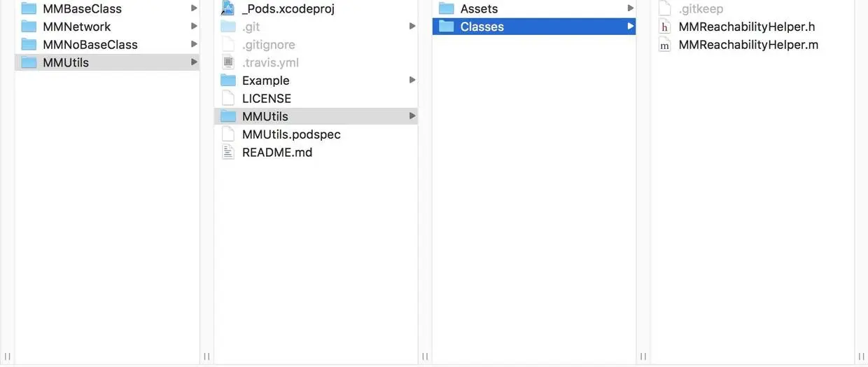Expand the MMBaseClass folder arrow
Viewport: 868px width, 367px height.
[194, 8]
